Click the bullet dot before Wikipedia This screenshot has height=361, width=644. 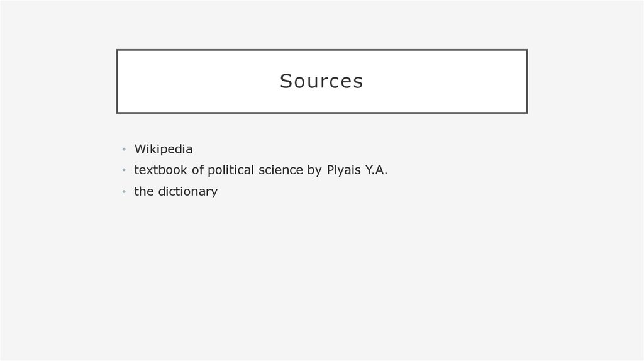(x=124, y=150)
